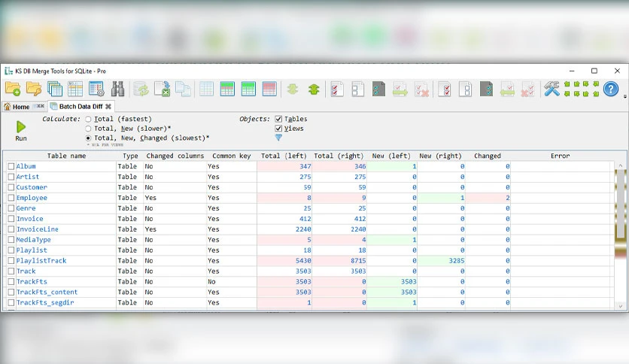The image size is (629, 364).
Task: Open the wrench and hammer settings icon
Action: [x=552, y=89]
